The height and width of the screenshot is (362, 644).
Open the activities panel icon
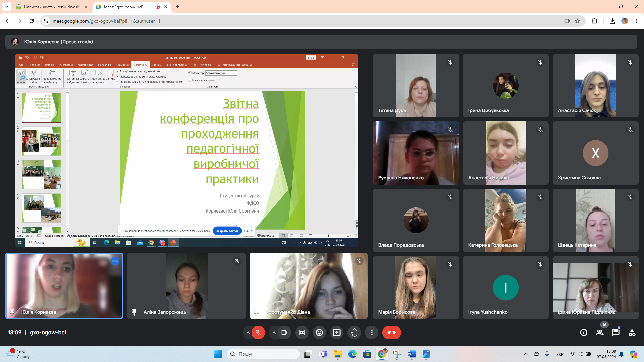point(632,333)
